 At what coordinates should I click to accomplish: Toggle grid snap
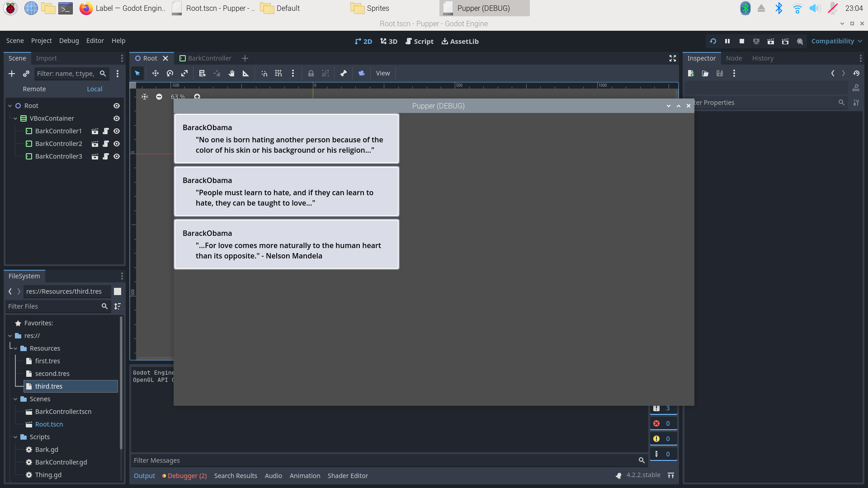[x=278, y=73]
